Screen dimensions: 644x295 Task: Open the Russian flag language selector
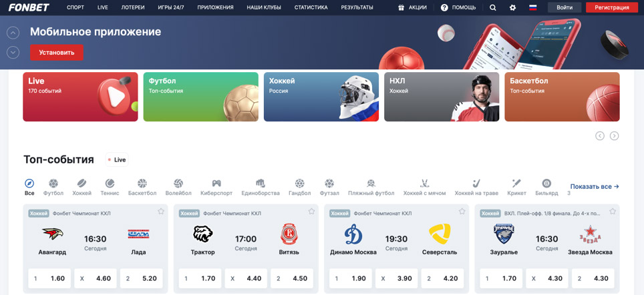pyautogui.click(x=533, y=7)
